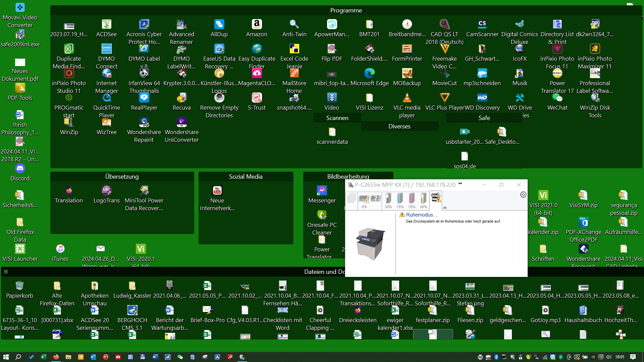644x362 pixels.
Task: Click the yellow toner level gauge
Action: tap(424, 198)
